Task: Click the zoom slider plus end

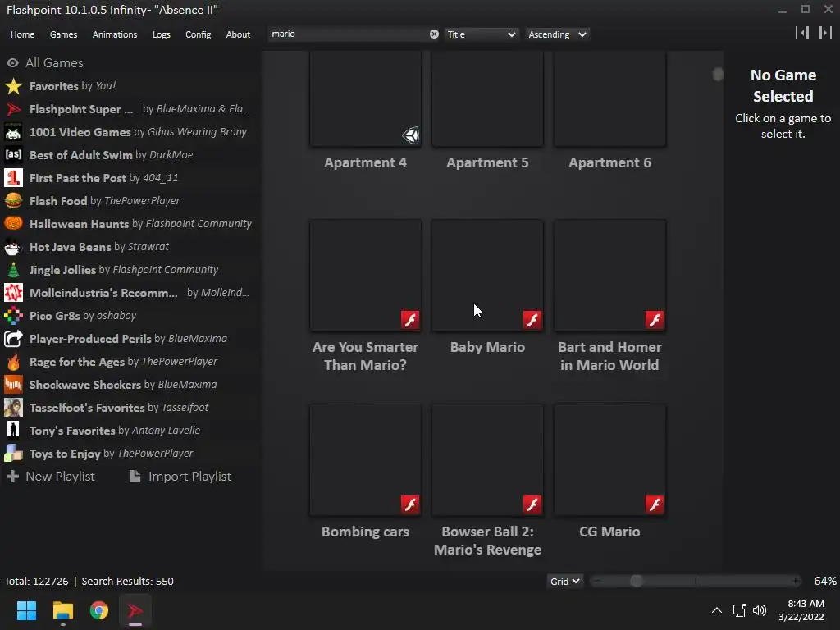Action: tap(796, 582)
